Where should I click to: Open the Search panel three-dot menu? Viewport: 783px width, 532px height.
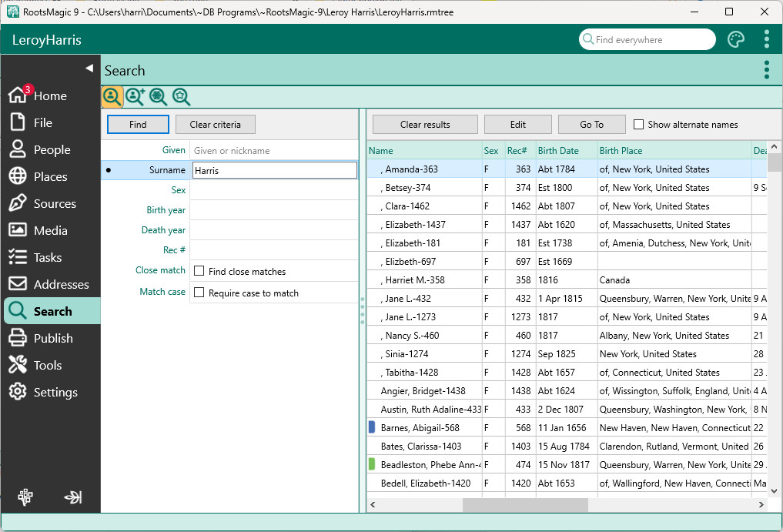coord(766,70)
